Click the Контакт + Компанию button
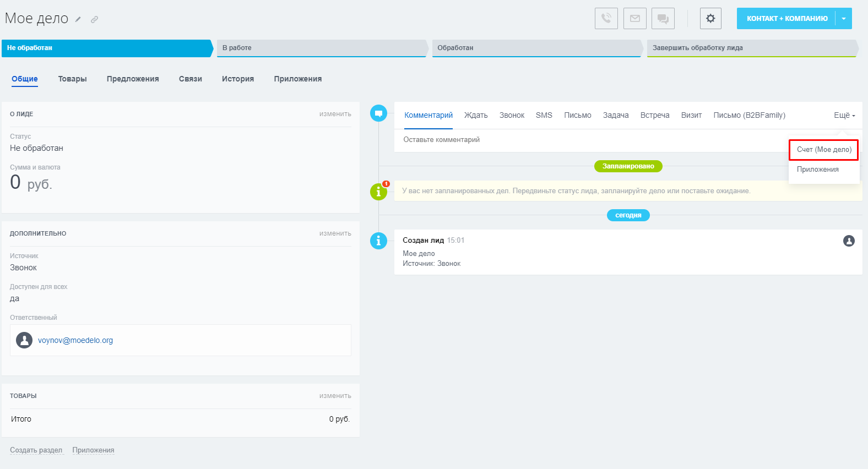The image size is (868, 469). point(786,19)
